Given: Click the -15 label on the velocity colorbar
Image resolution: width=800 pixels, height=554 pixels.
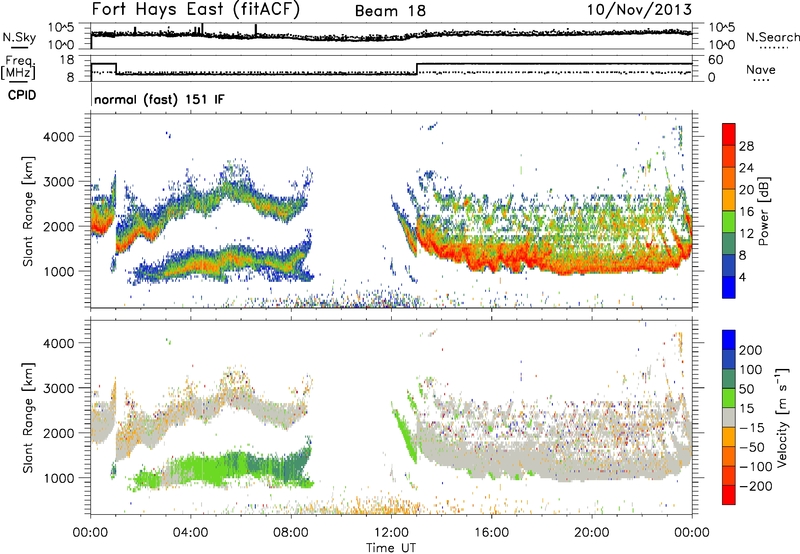Looking at the screenshot, I should (751, 428).
